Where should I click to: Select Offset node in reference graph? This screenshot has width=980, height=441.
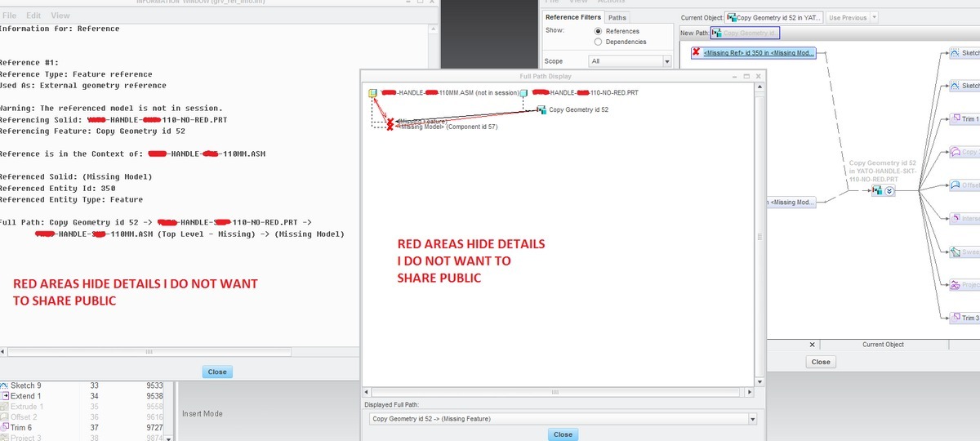click(x=964, y=185)
